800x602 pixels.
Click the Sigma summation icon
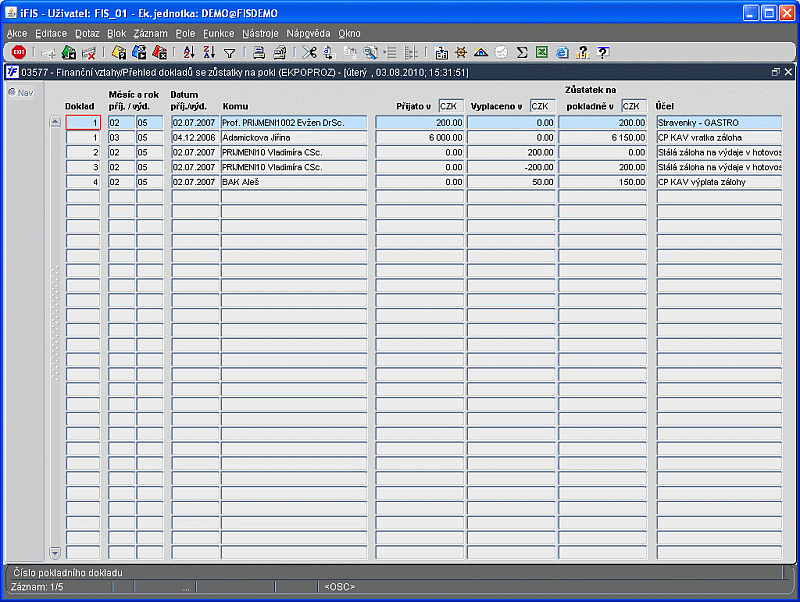[x=521, y=52]
